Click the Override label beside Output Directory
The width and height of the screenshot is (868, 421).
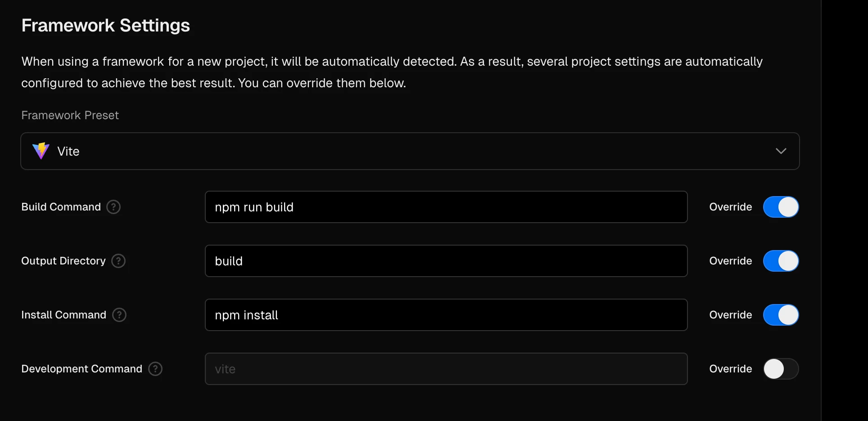[x=731, y=261]
